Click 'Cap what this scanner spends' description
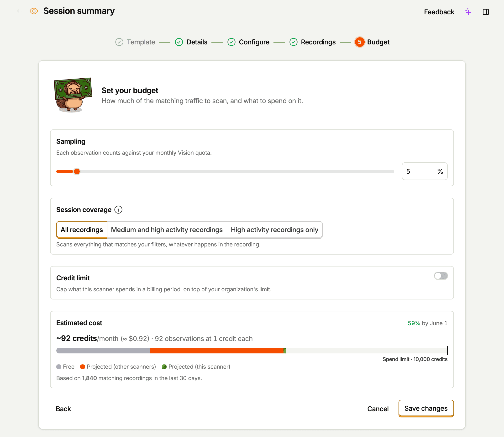 (x=163, y=289)
